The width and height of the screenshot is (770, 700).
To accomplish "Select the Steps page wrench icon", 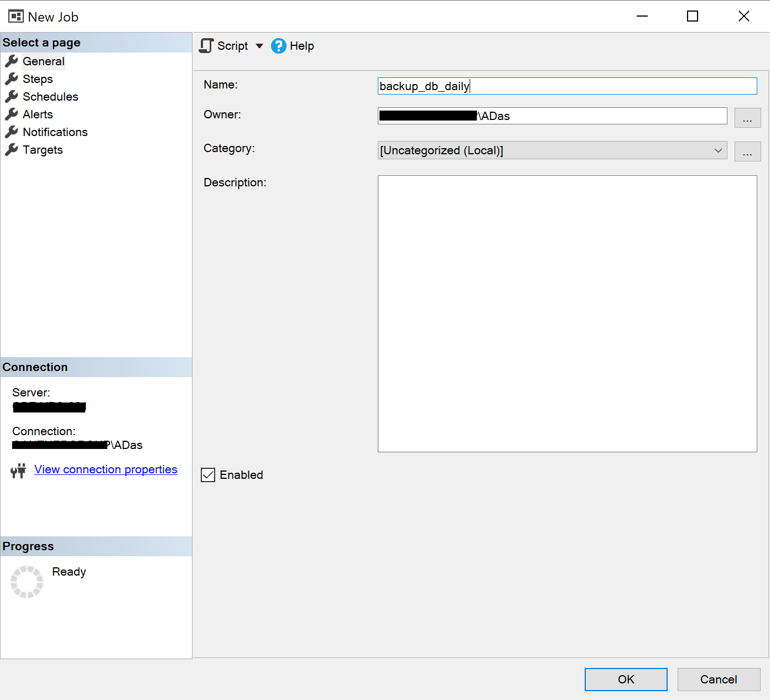I will [x=12, y=79].
